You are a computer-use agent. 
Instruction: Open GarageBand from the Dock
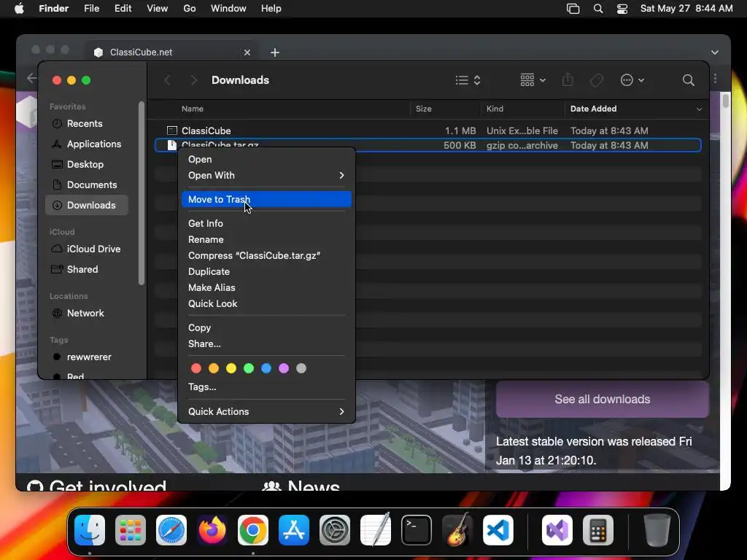click(x=457, y=530)
